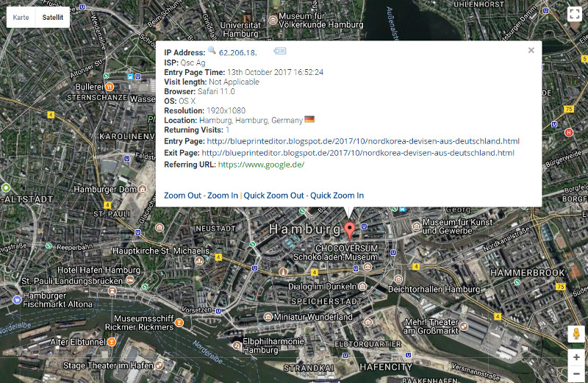Image resolution: width=588 pixels, height=383 pixels.
Task: Click the Hamburger Dom marker icon
Action: (x=143, y=189)
